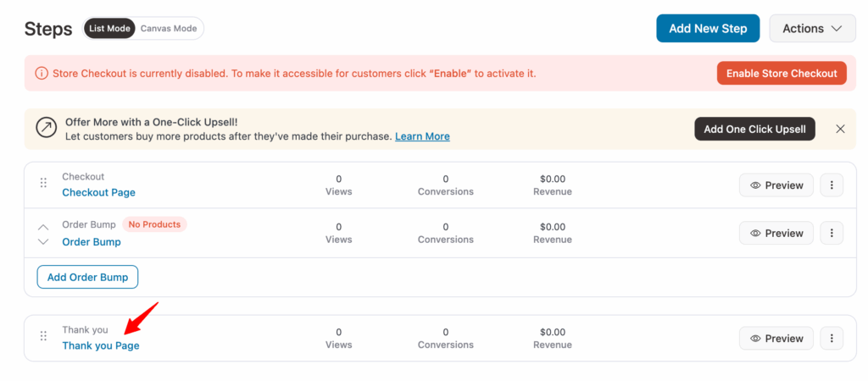Preview the Checkout Page step
The height and width of the screenshot is (381, 868).
click(776, 185)
